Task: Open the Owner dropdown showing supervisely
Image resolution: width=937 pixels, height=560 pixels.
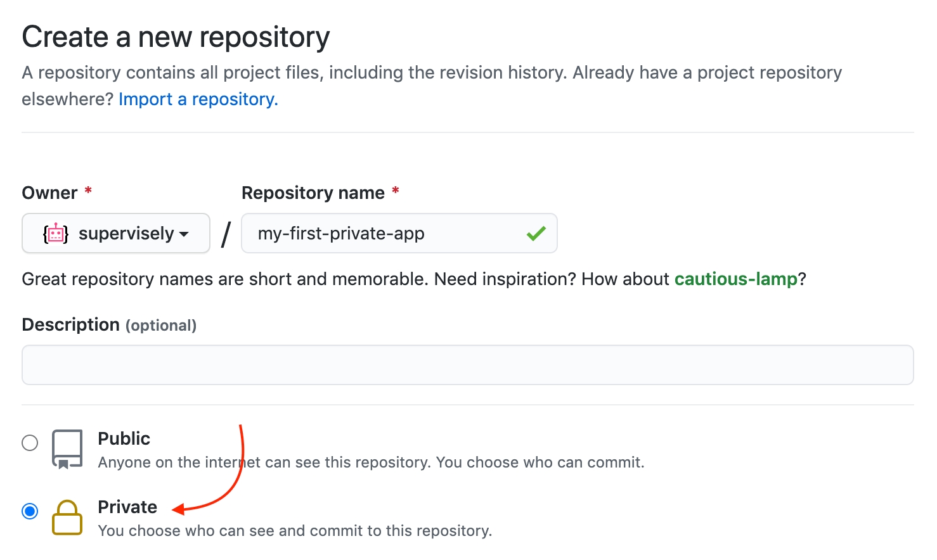Action: tap(116, 234)
